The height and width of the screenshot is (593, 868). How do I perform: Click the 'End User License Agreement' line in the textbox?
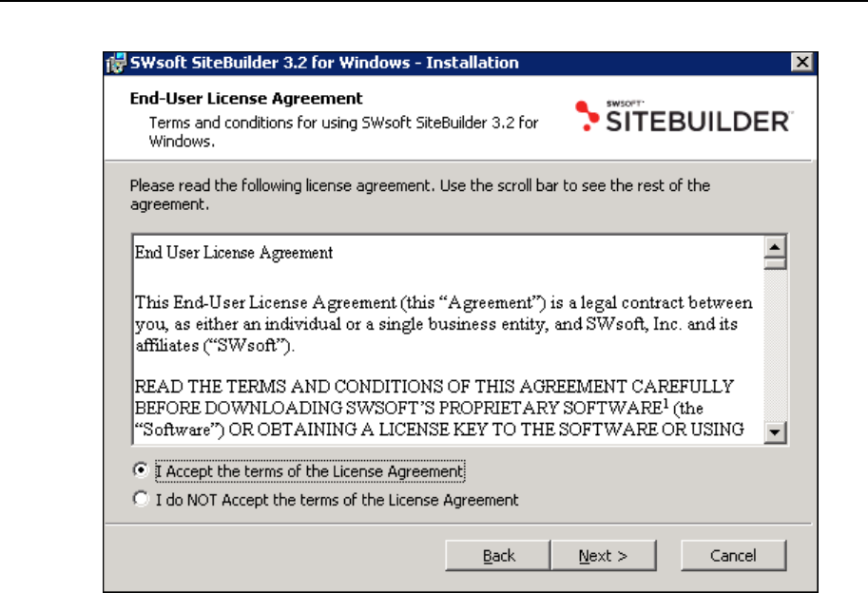click(x=234, y=253)
